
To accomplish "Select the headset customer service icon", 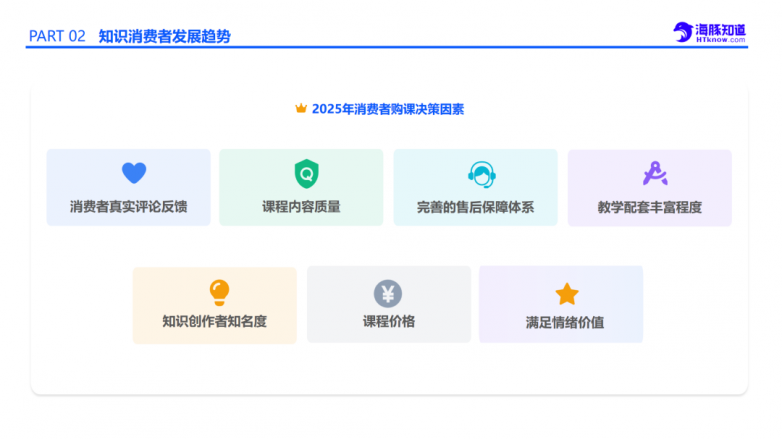I will tap(482, 175).
